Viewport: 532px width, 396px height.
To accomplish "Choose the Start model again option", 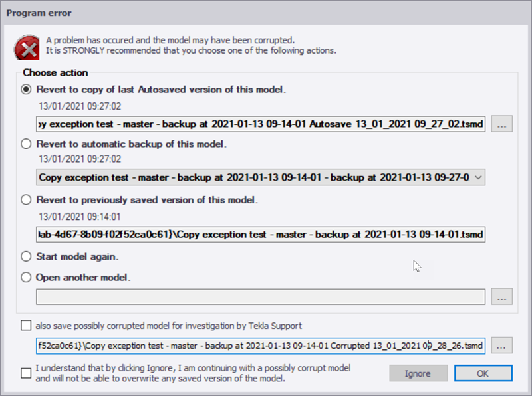I will (26, 256).
